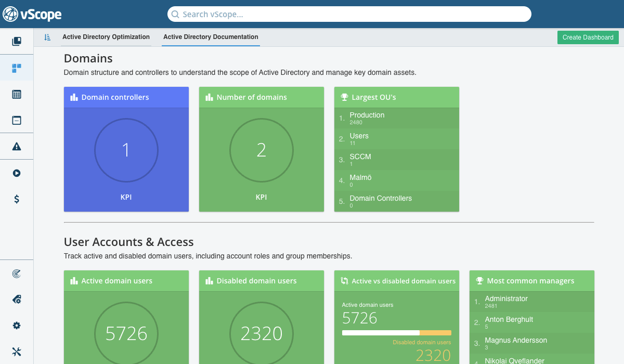Click the User Accounts & Access heading
The image size is (624, 364).
[x=129, y=242]
